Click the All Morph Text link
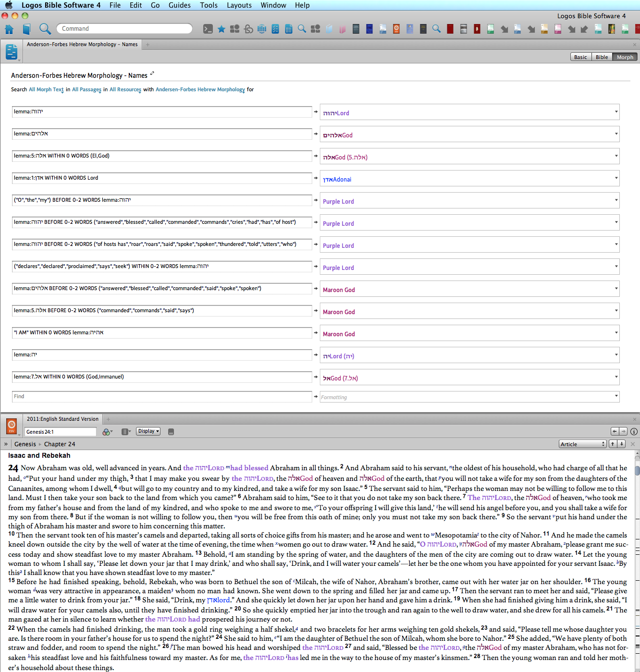The height and width of the screenshot is (672, 640). click(46, 89)
